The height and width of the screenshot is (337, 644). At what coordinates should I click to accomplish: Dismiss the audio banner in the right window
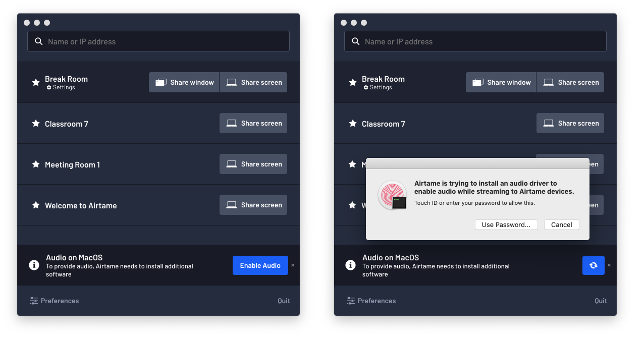[609, 265]
